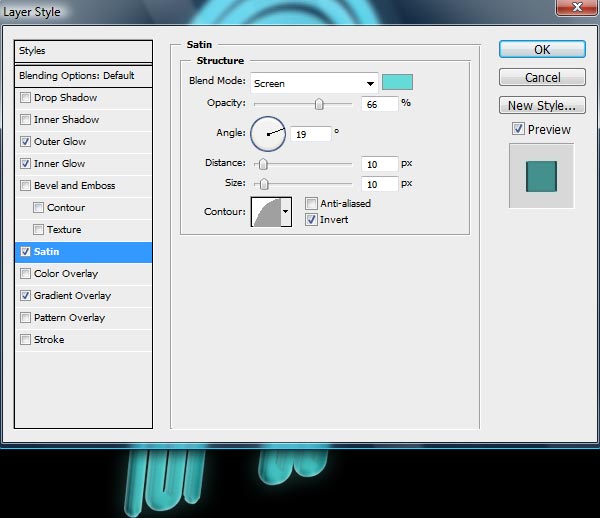The width and height of the screenshot is (600, 518).
Task: Enable the Stroke checkbox
Action: 25,340
